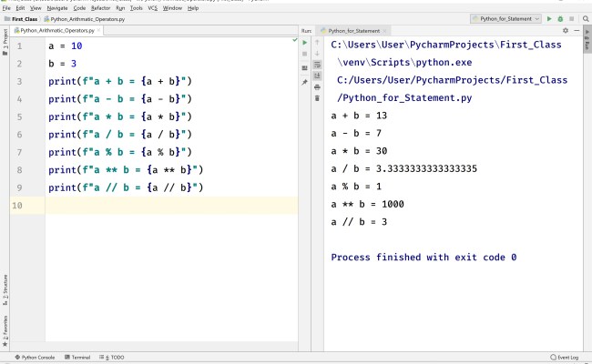Print the Run console output
Image resolution: width=592 pixels, height=364 pixels.
pos(317,87)
